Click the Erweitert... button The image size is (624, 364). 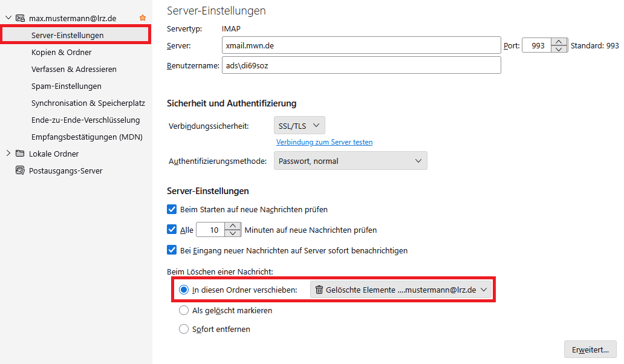pyautogui.click(x=590, y=349)
